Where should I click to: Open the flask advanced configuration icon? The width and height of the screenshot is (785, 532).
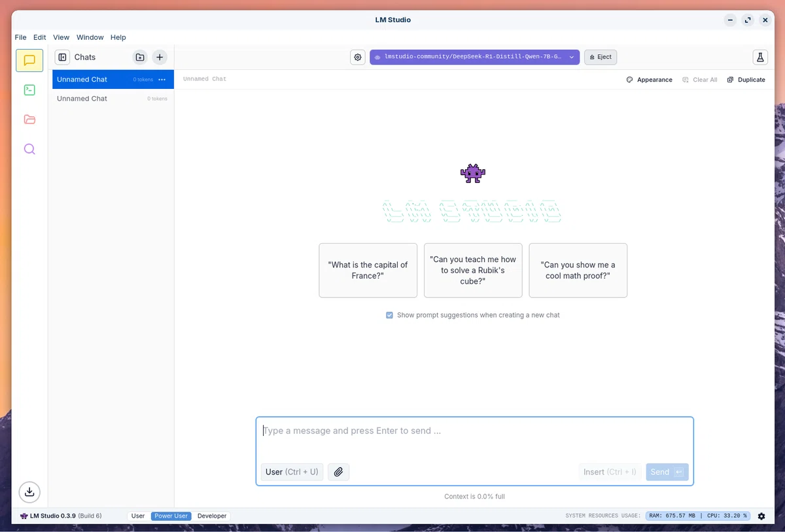(x=760, y=58)
